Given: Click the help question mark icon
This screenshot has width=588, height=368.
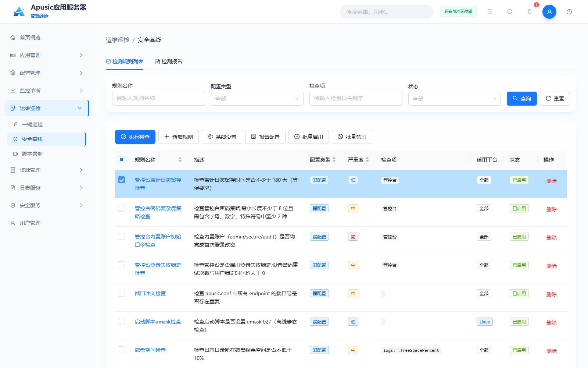Looking at the screenshot, I should (569, 12).
